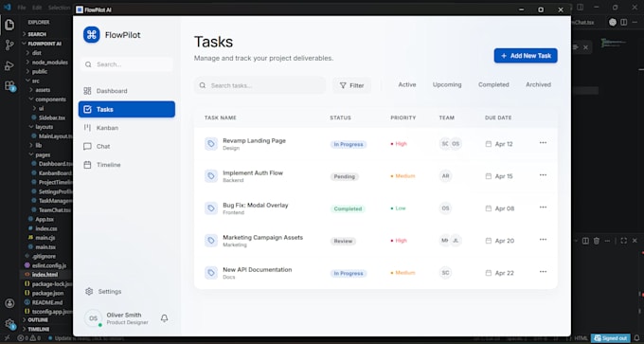Click the Pending status badge
The height and width of the screenshot is (344, 644).
(344, 176)
